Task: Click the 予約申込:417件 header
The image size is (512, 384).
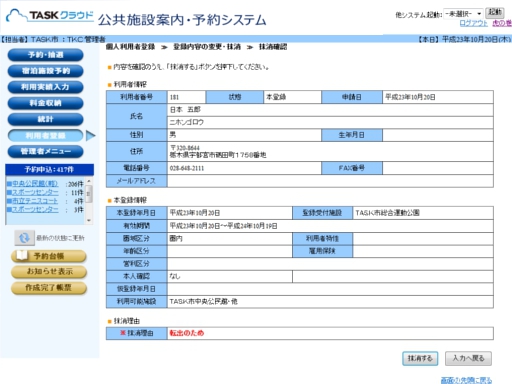Action: click(49, 170)
